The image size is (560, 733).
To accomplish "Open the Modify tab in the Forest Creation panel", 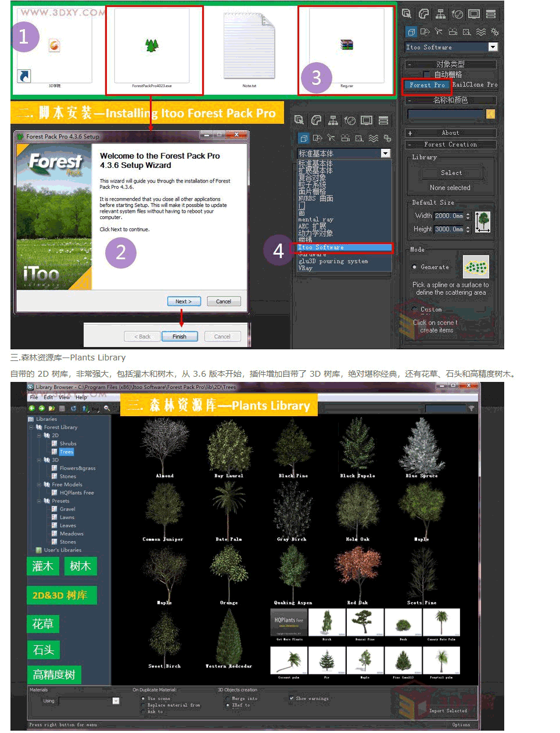I will (423, 13).
